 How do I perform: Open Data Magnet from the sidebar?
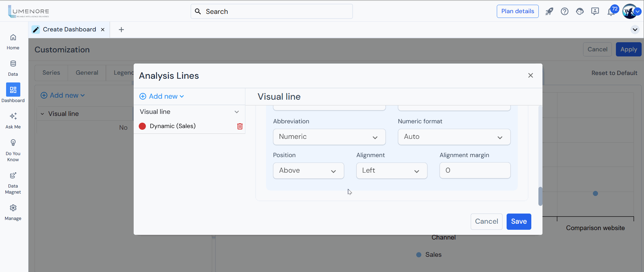[13, 183]
